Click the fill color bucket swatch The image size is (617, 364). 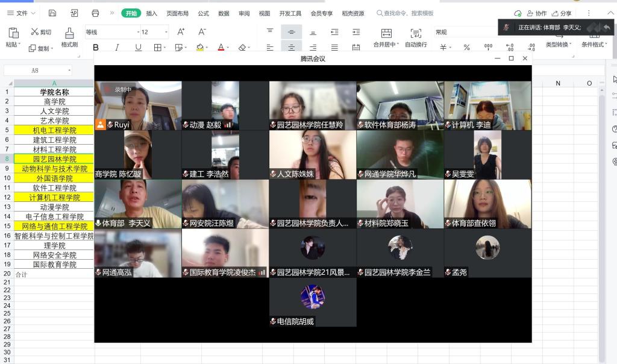pos(200,48)
